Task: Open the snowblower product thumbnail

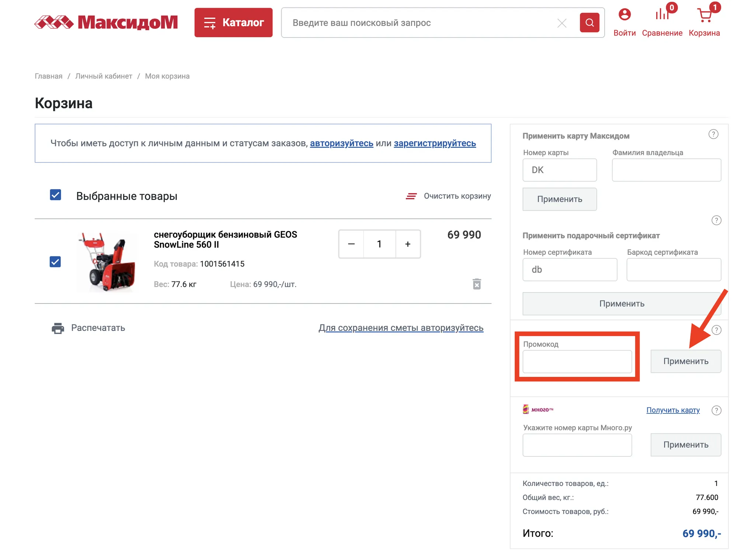Action: pyautogui.click(x=107, y=262)
